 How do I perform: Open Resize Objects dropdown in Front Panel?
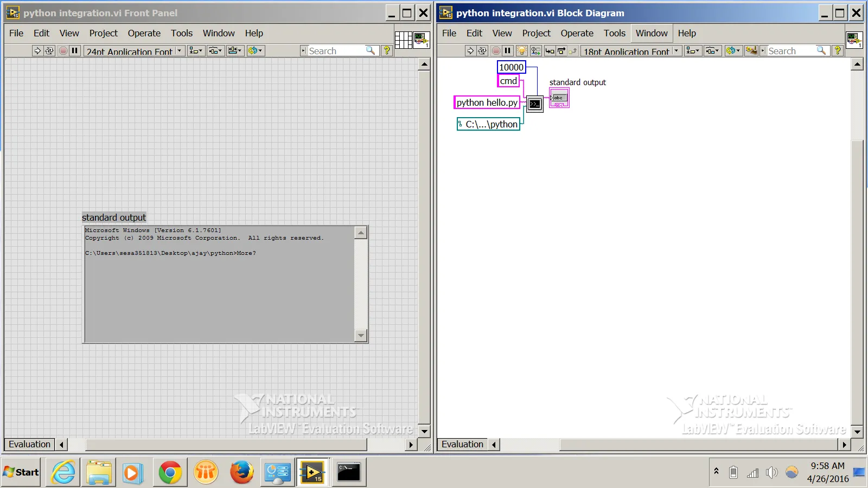pyautogui.click(x=235, y=50)
